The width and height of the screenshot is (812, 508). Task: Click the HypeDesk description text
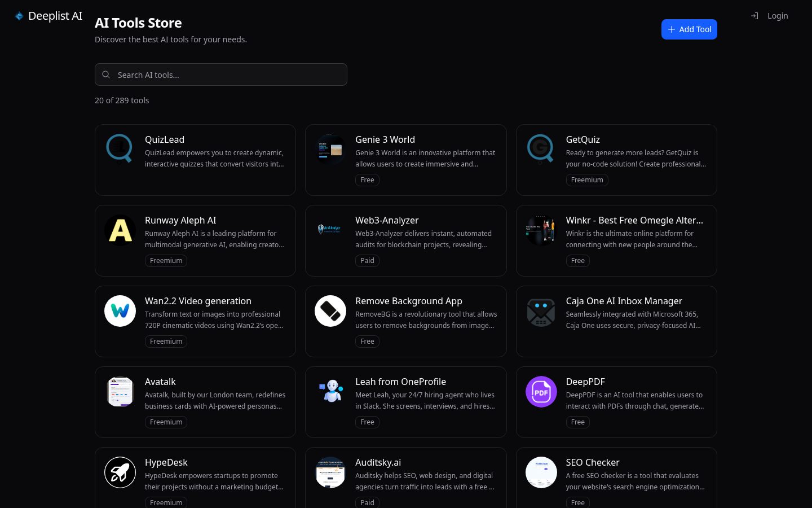point(214,481)
